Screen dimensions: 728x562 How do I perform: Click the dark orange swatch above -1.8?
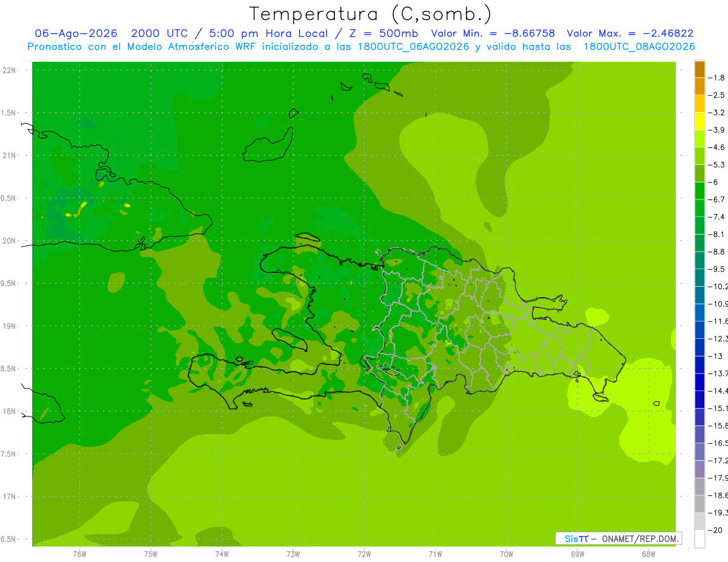(699, 69)
